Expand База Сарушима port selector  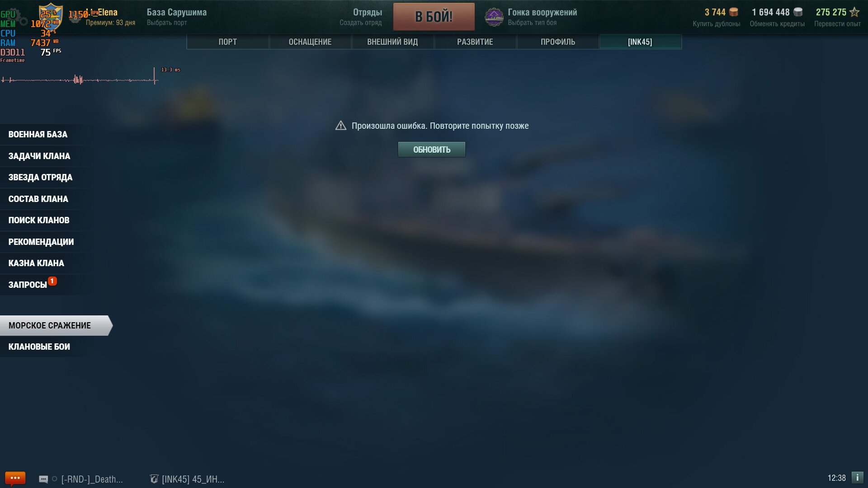coord(177,17)
